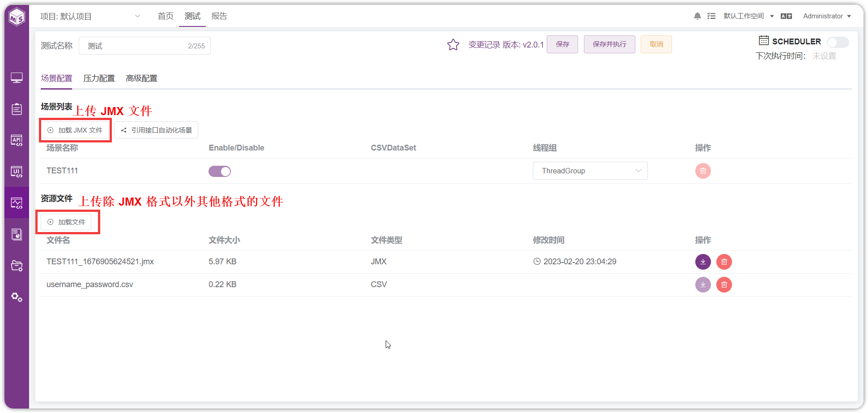The height and width of the screenshot is (413, 868).
Task: Open the task list icon in header
Action: 711,16
